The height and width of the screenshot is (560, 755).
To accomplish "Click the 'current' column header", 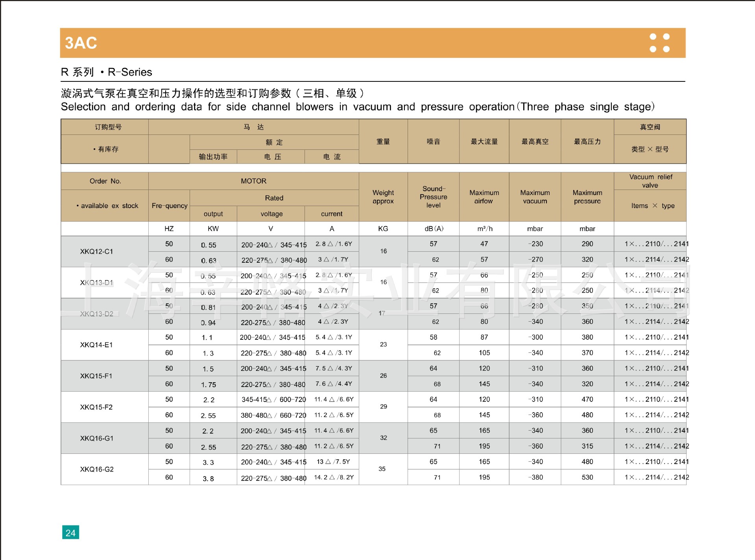I will [332, 214].
